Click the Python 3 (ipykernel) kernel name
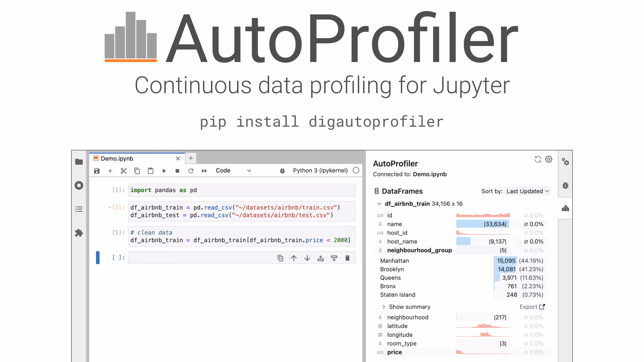This screenshot has height=362, width=644. pos(320,171)
